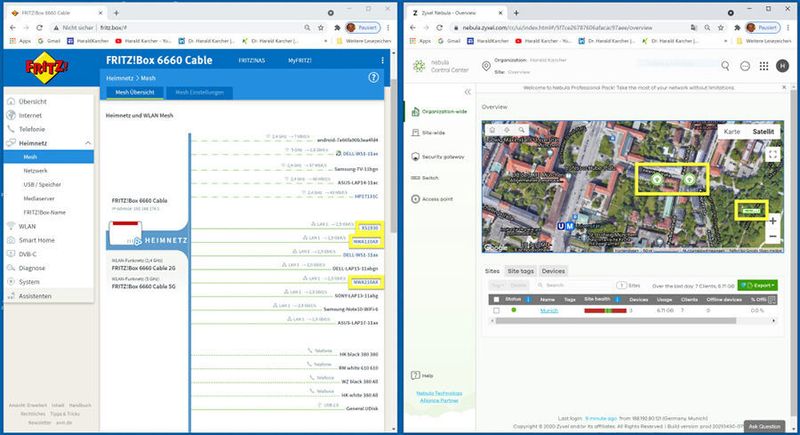Click the Nebula location pin icon
The width and height of the screenshot is (800, 435).
click(x=486, y=66)
